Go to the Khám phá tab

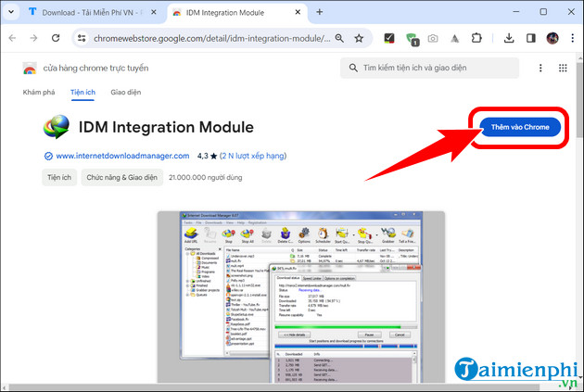(39, 93)
